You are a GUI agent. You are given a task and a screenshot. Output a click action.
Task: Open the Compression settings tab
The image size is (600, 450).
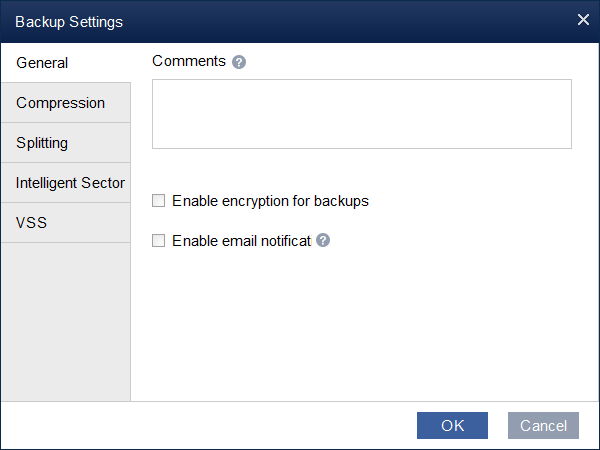(65, 103)
